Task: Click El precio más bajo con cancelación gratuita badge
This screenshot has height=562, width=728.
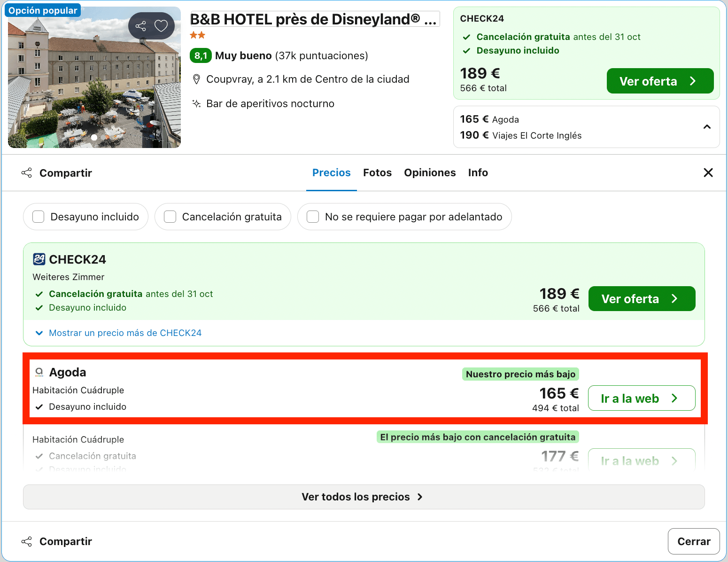Action: tap(478, 437)
